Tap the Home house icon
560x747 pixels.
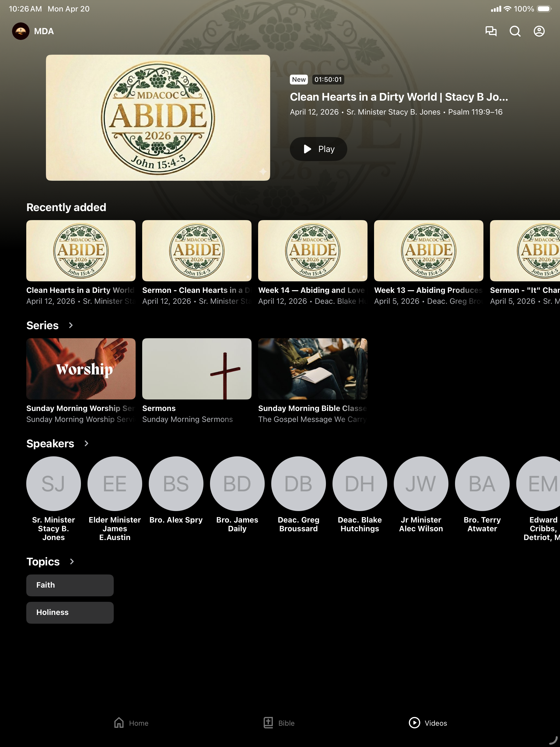[x=119, y=723]
